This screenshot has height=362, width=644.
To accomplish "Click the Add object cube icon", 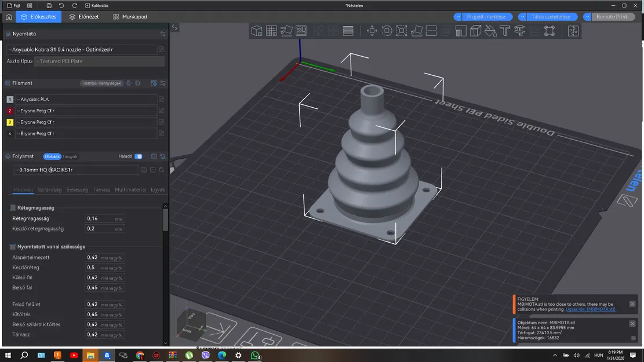I will [x=257, y=31].
